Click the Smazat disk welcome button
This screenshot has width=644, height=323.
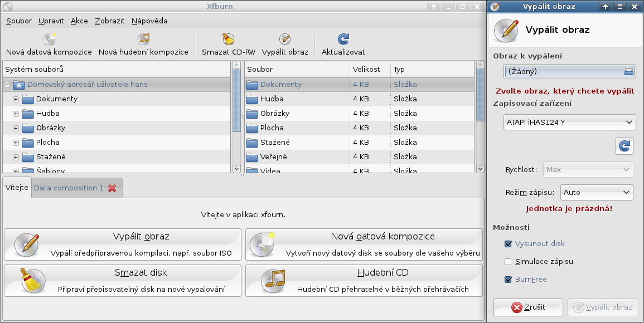(x=123, y=281)
